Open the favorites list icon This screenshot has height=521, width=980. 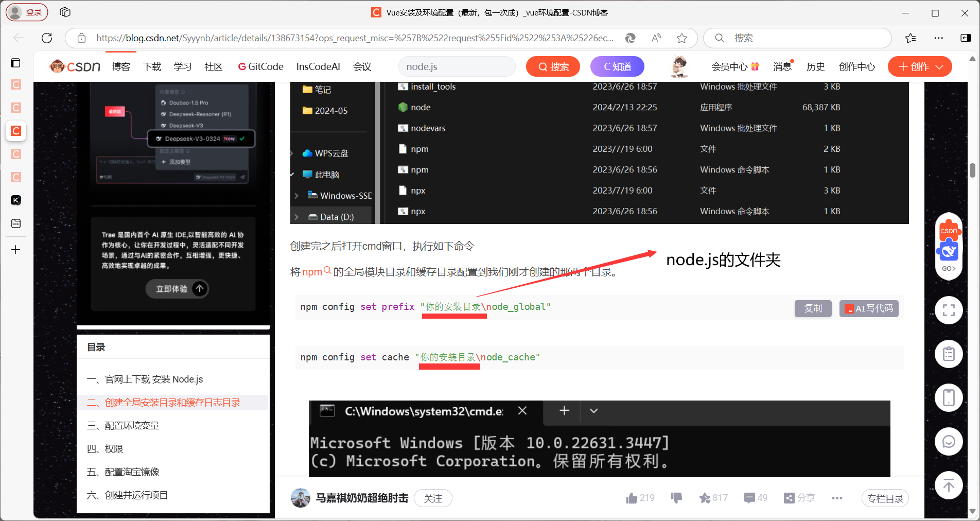point(911,38)
